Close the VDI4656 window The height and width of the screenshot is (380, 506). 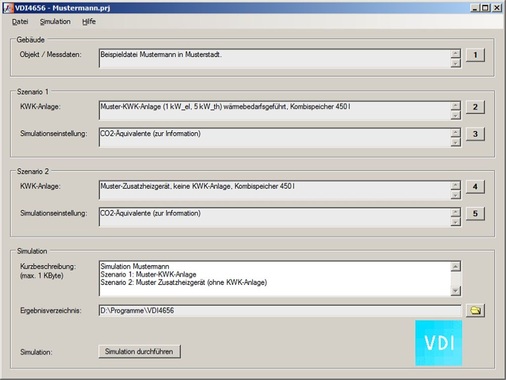[497, 8]
